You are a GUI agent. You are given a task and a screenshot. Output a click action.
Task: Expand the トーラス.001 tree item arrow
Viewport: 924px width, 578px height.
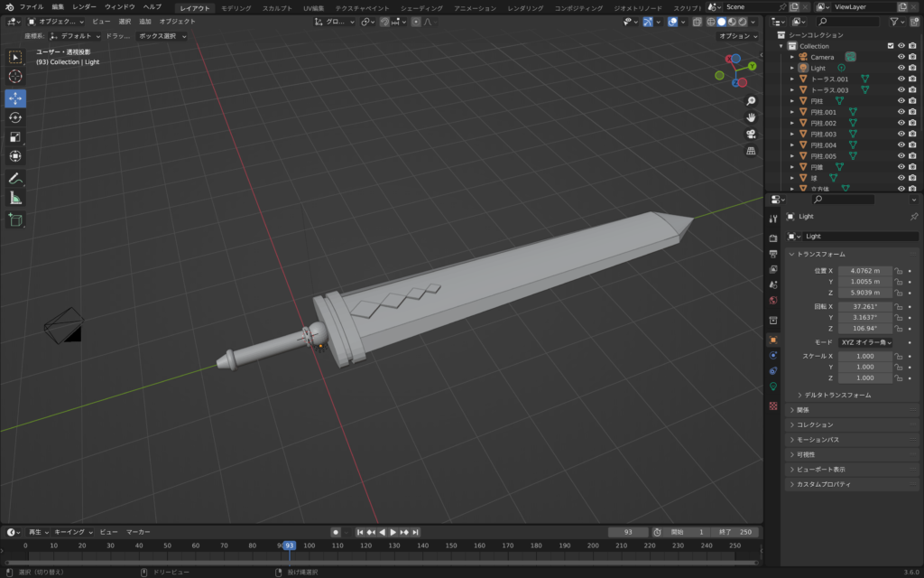pos(792,79)
